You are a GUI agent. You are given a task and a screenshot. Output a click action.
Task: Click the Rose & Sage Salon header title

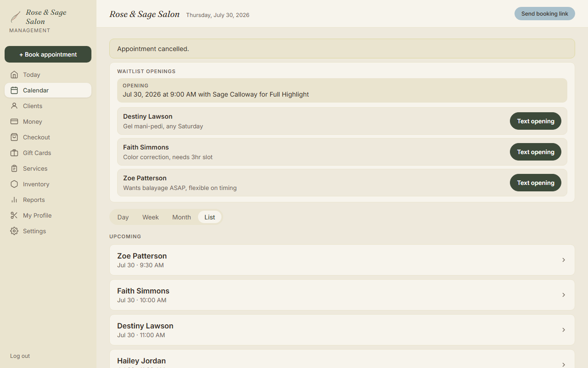coord(144,14)
